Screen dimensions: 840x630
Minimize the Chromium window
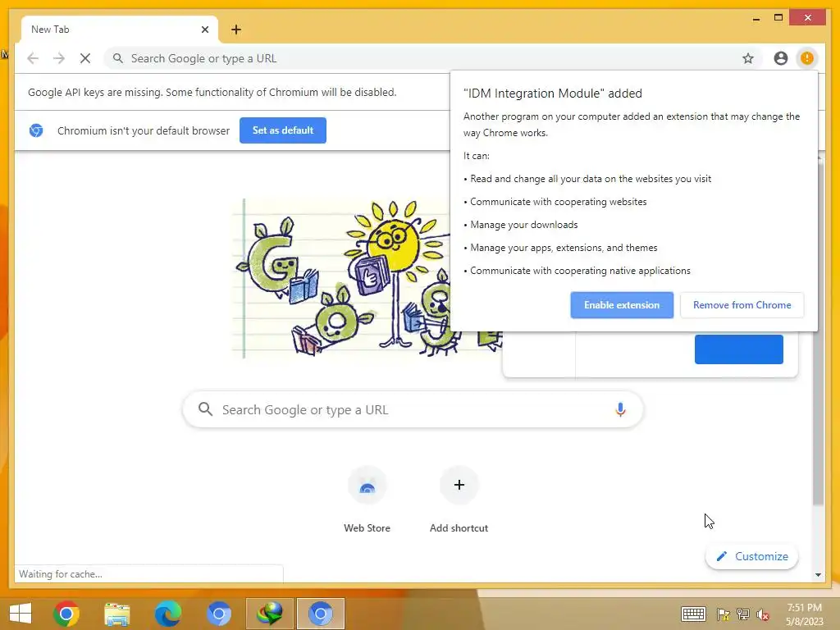[756, 18]
